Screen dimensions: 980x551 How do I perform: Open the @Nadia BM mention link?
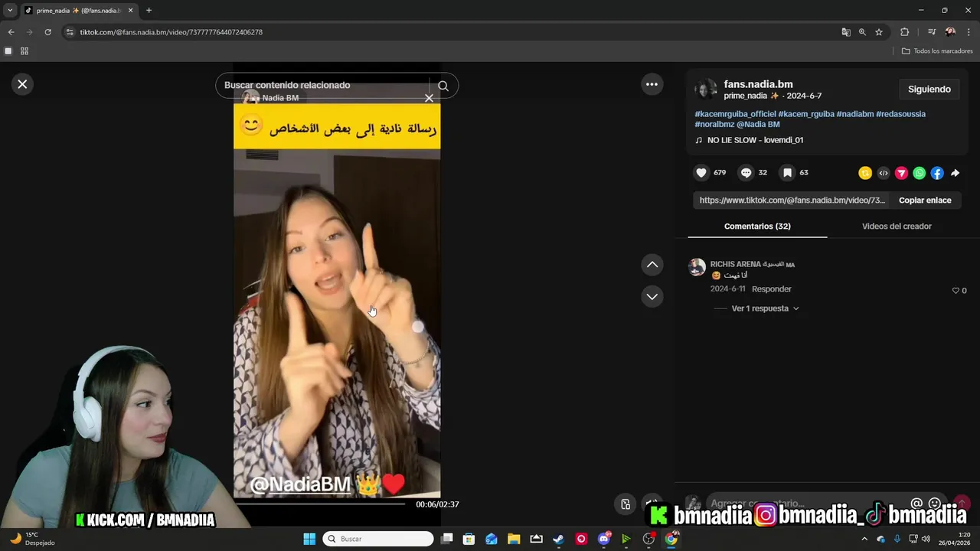tap(758, 124)
